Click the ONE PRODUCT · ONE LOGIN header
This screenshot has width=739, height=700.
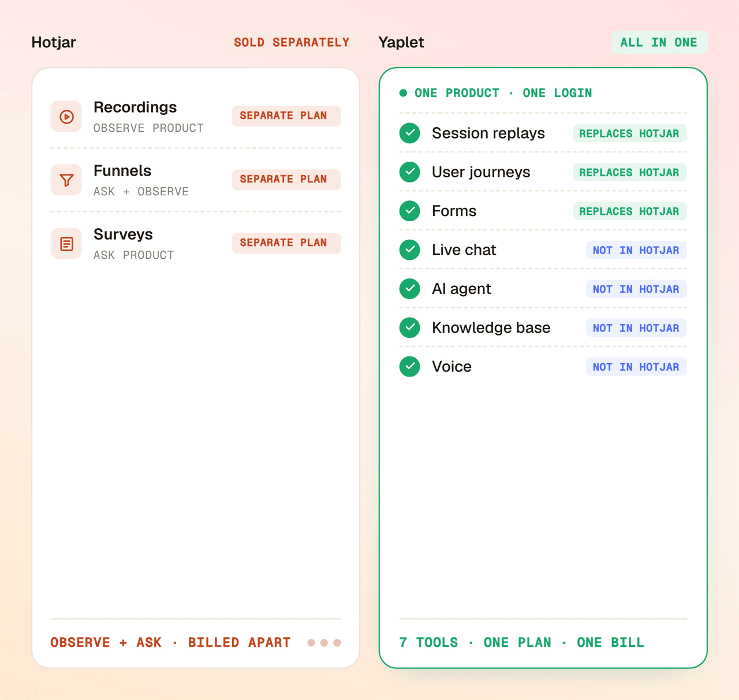tap(503, 93)
